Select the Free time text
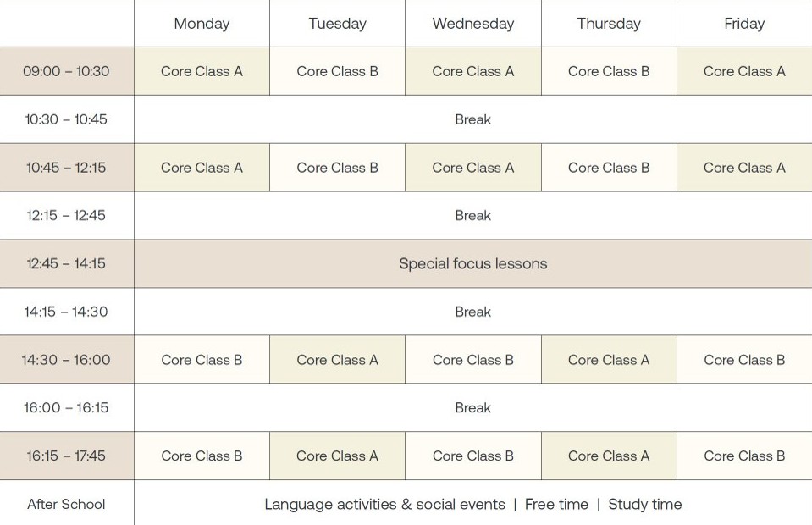 [556, 504]
